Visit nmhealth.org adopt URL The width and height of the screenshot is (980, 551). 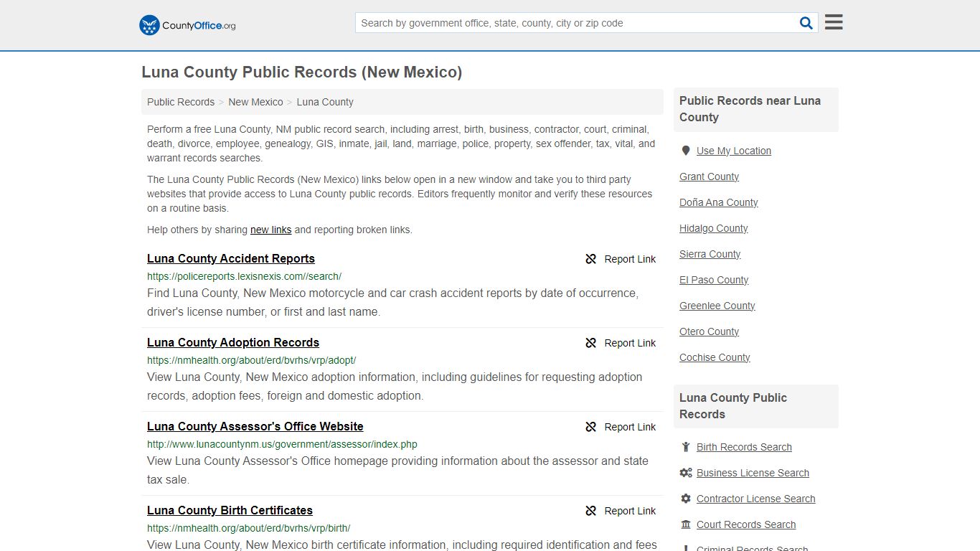251,360
